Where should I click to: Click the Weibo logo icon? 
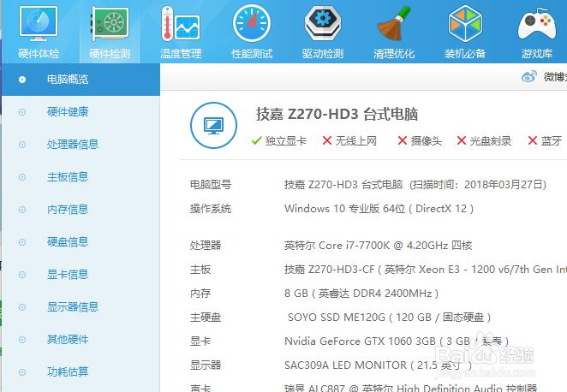[x=529, y=76]
